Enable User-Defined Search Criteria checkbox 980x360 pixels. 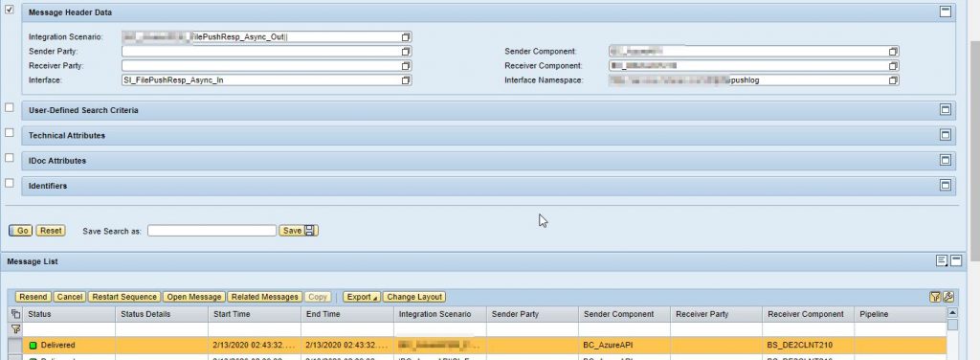coord(10,107)
